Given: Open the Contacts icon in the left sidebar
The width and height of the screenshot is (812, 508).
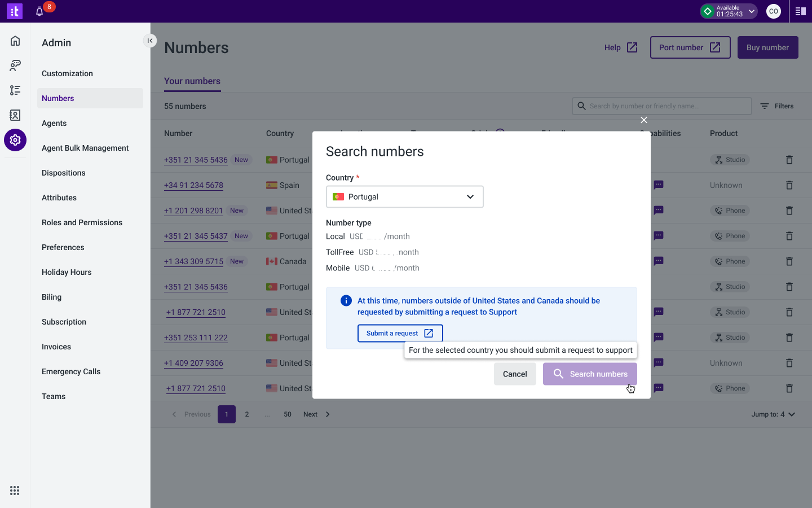Looking at the screenshot, I should 15,115.
